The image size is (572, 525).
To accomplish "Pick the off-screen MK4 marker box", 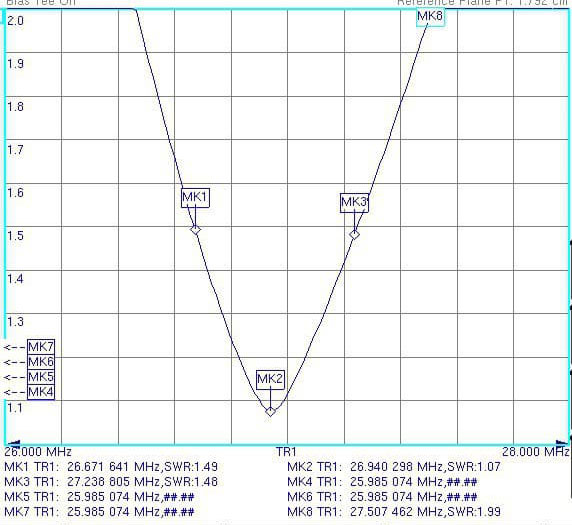I will click(41, 392).
